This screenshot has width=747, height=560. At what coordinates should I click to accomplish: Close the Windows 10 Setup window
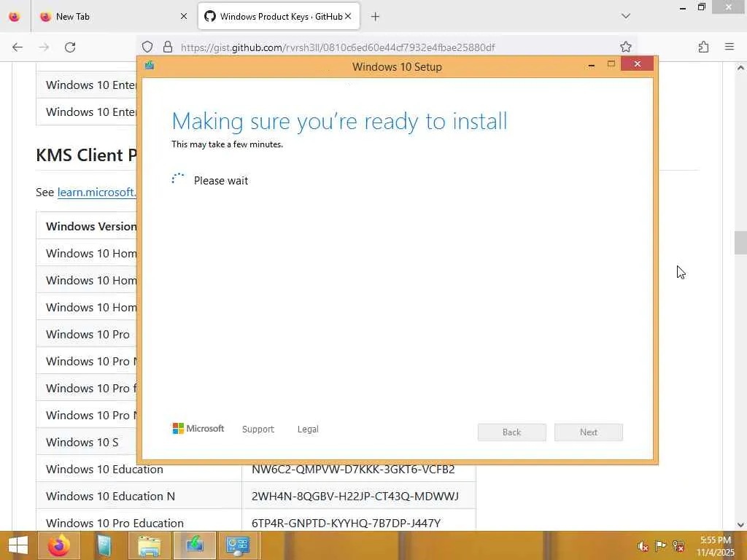coord(638,64)
